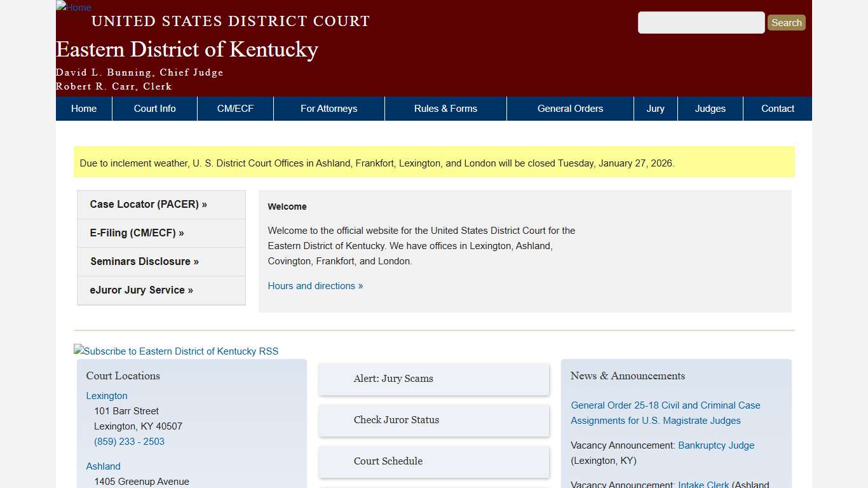This screenshot has width=868, height=488.
Task: Open the Court Info menu
Action: 154,108
